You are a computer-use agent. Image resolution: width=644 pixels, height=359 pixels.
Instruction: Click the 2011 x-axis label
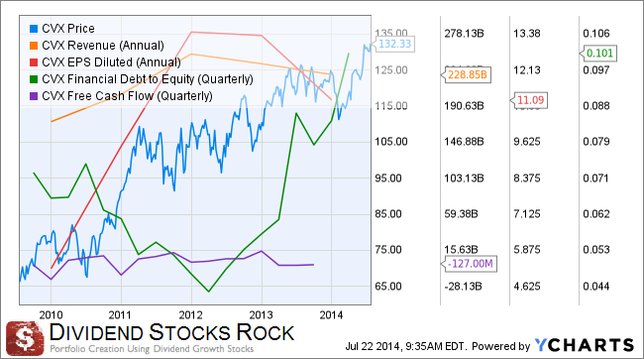120,315
